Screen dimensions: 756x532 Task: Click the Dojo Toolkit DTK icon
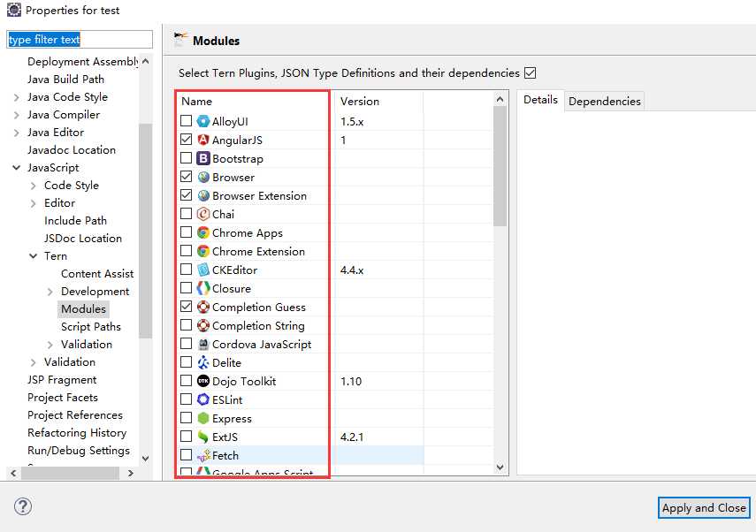coord(203,381)
